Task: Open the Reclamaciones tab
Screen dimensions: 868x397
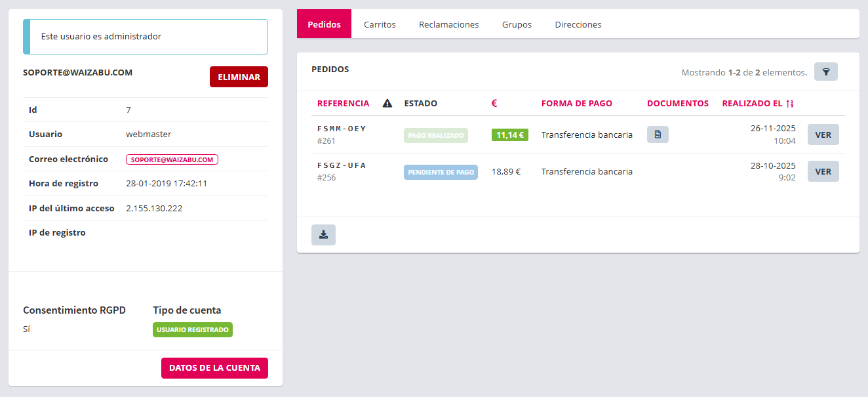Action: [x=448, y=24]
